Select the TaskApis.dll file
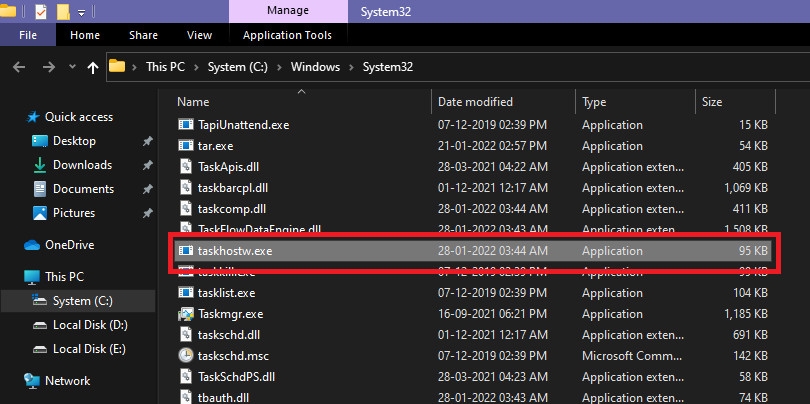The image size is (810, 404). pyautogui.click(x=229, y=167)
